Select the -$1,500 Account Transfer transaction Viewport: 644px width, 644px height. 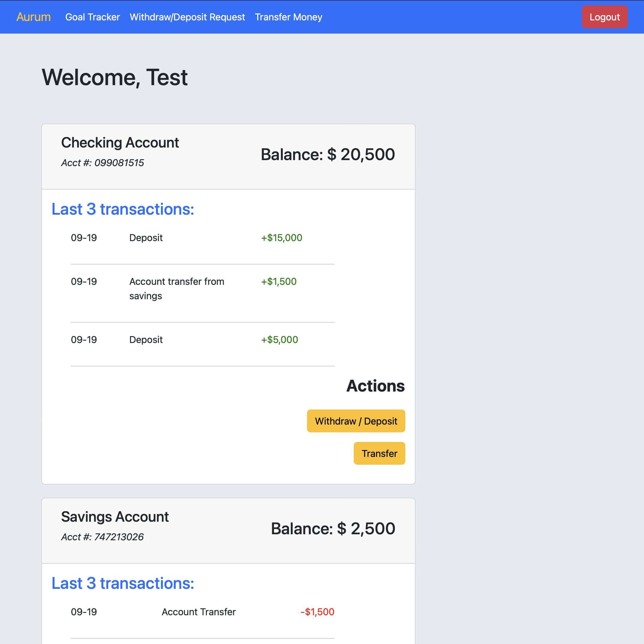click(x=317, y=612)
